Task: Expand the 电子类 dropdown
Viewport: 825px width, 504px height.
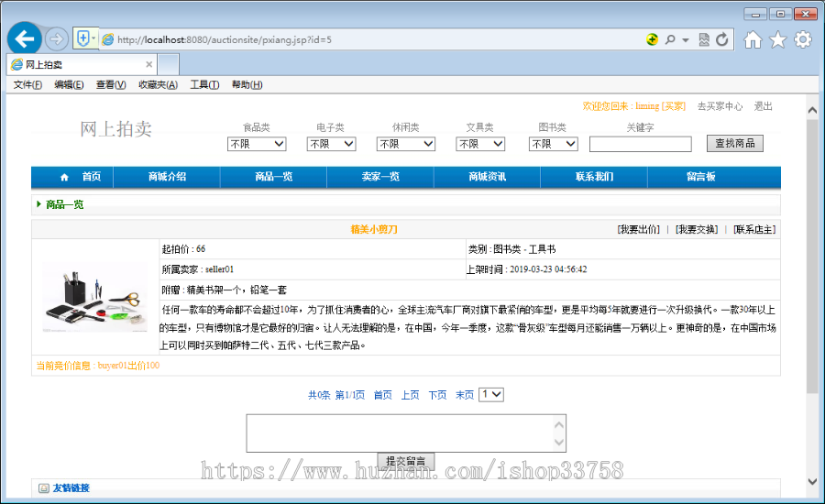Action: [332, 144]
